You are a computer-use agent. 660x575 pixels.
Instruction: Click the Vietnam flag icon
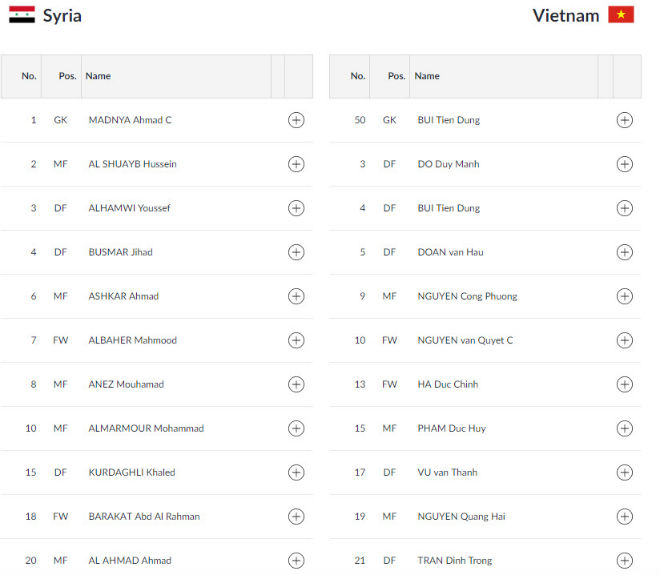pos(621,15)
